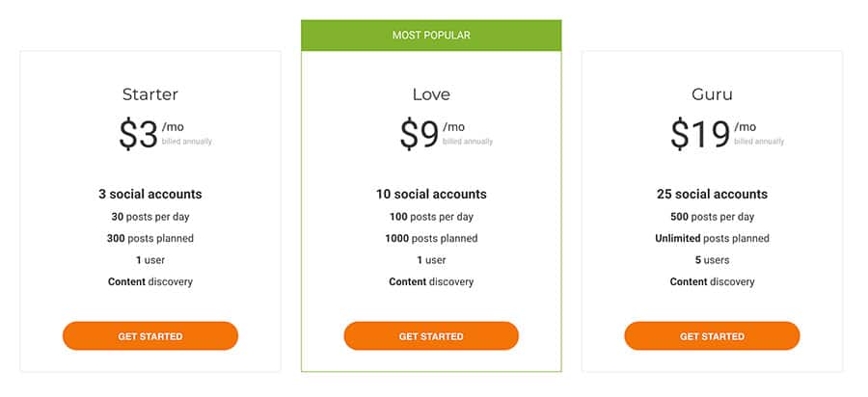Click 500 posts per day line

(712, 217)
